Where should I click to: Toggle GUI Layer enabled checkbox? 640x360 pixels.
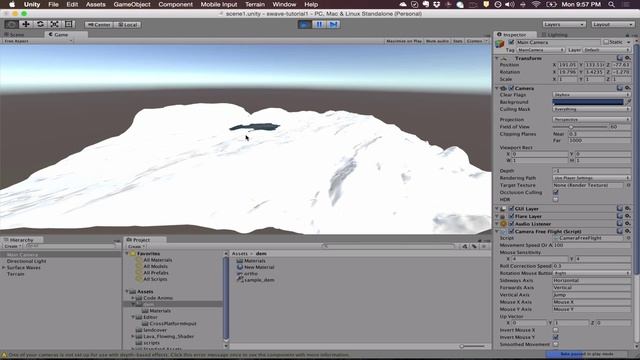coord(511,209)
